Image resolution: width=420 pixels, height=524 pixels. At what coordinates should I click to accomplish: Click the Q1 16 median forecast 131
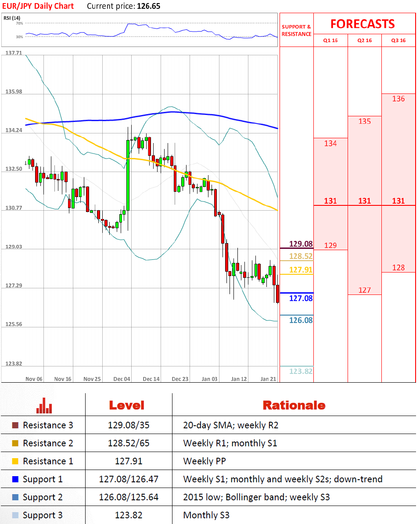tap(330, 201)
